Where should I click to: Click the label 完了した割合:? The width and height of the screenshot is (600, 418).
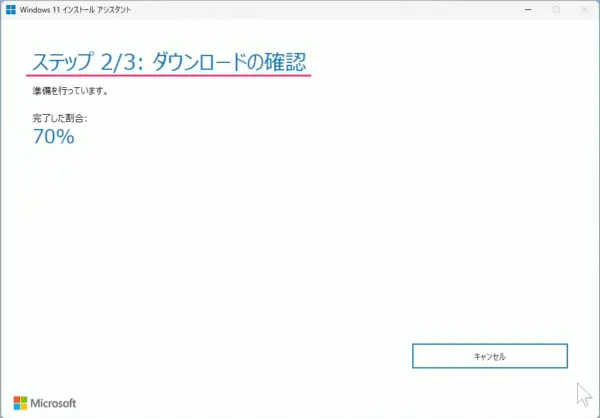[x=60, y=118]
